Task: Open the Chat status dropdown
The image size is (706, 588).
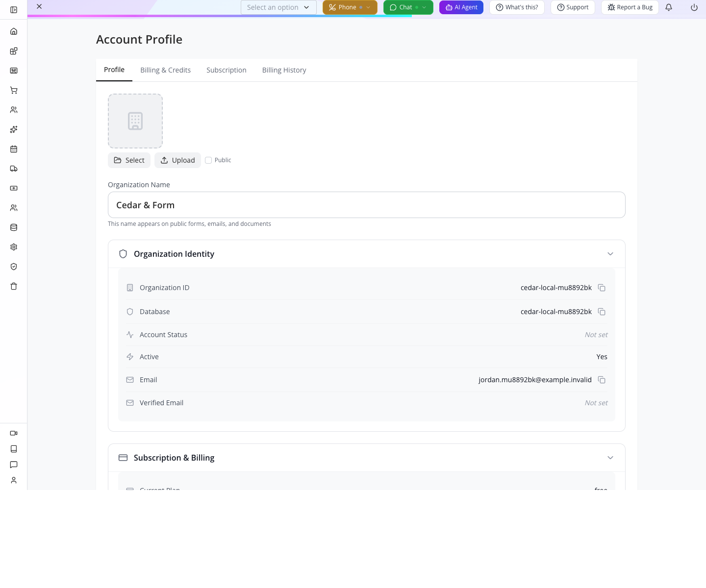Action: point(408,7)
